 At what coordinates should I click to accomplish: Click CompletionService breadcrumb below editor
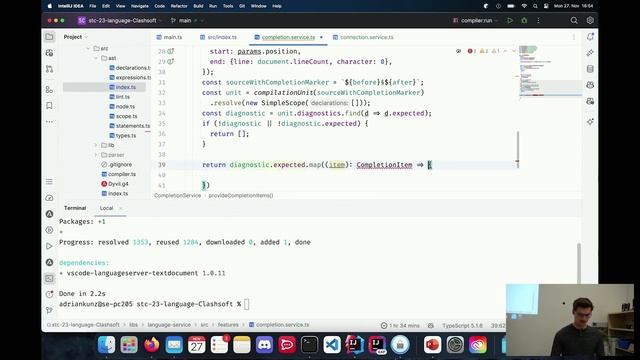coord(178,196)
